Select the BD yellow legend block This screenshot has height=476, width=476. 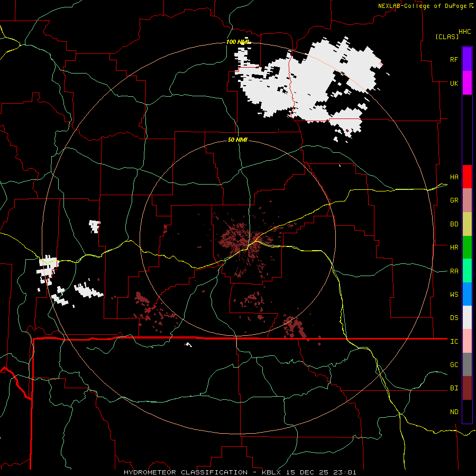coord(467,224)
